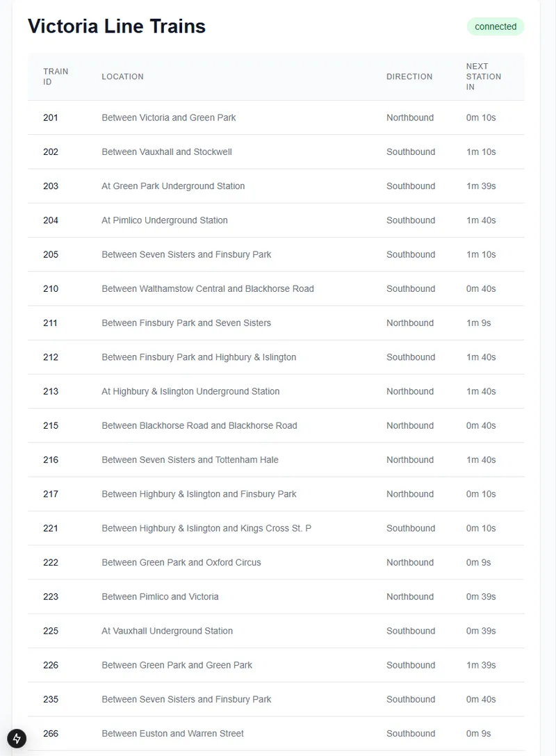Image resolution: width=556 pixels, height=756 pixels.
Task: Click the 1m 40s time for train 213
Action: [x=481, y=391]
